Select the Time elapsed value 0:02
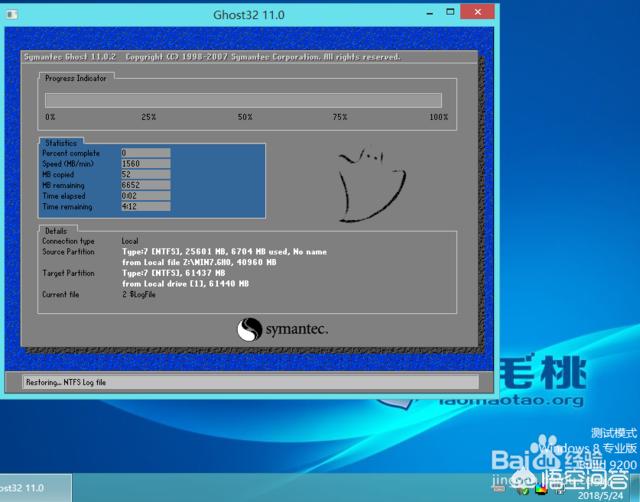The width and height of the screenshot is (640, 502). (146, 196)
